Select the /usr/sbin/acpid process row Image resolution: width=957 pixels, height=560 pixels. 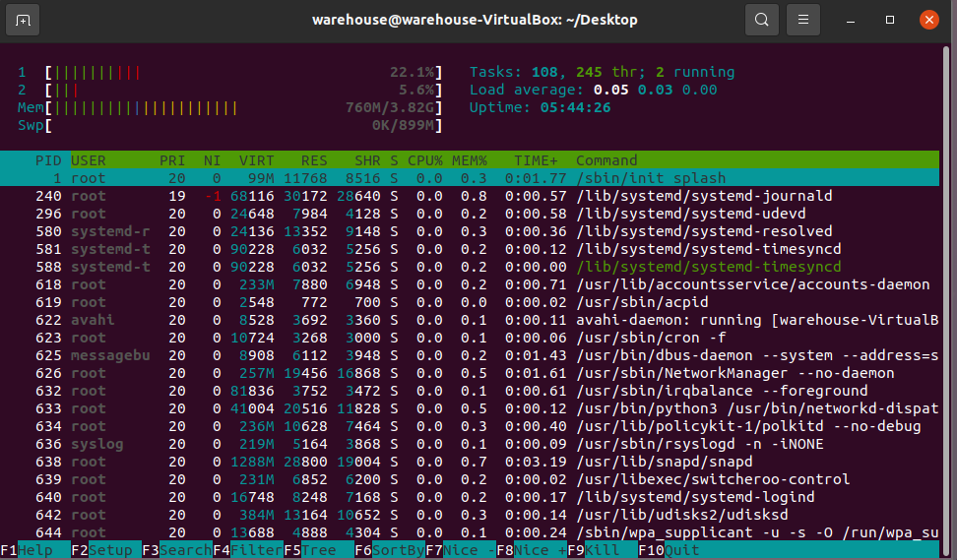470,302
